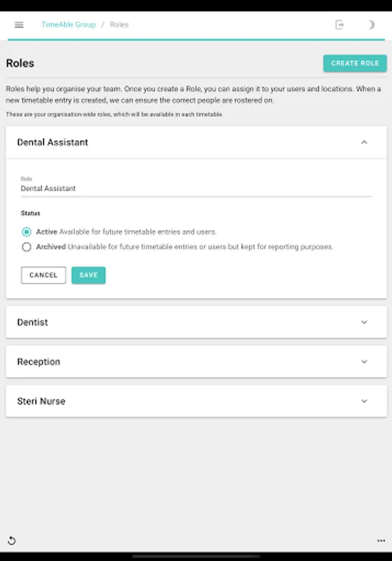Click the logout icon in header
Image resolution: width=392 pixels, height=561 pixels.
[340, 25]
